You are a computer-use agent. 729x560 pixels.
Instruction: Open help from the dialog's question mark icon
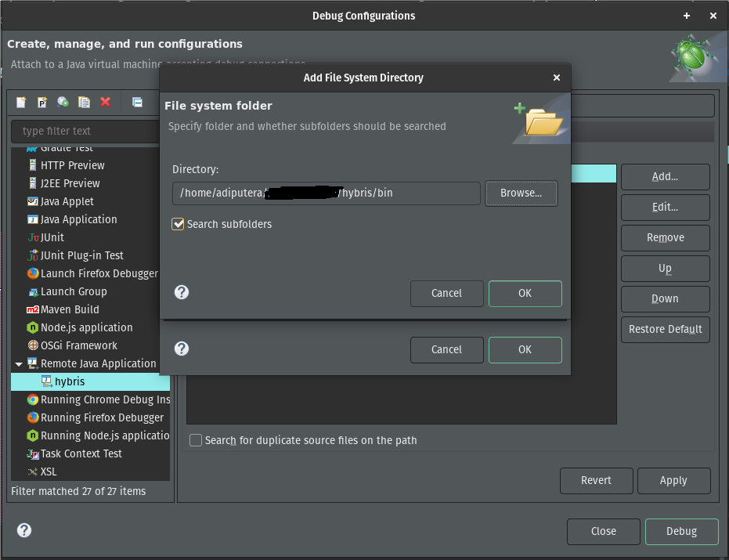coord(181,292)
